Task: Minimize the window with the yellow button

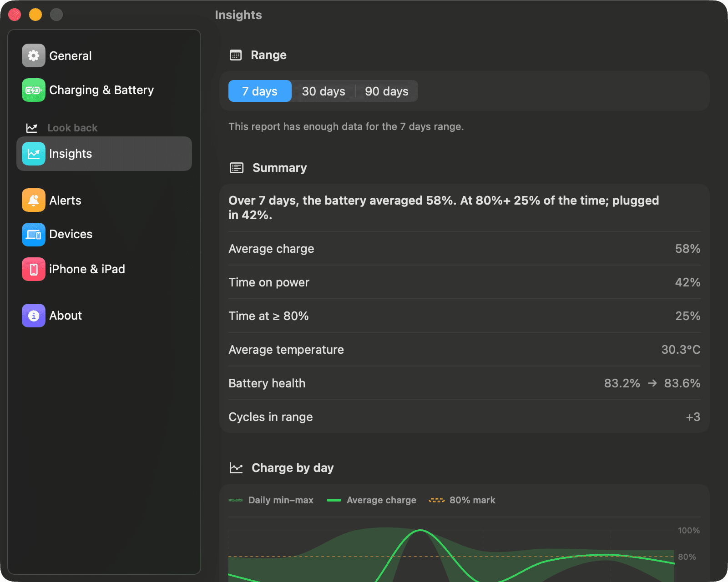Action: [x=35, y=15]
